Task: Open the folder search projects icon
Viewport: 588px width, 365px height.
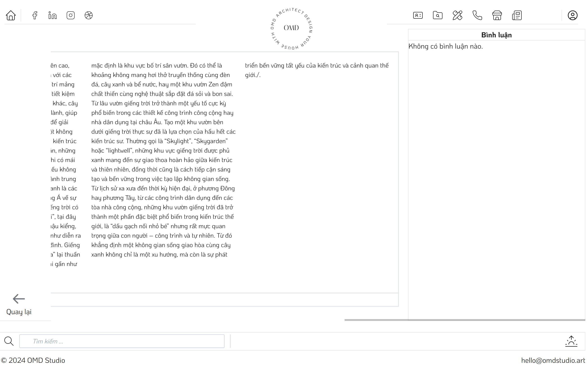Action: tap(438, 15)
